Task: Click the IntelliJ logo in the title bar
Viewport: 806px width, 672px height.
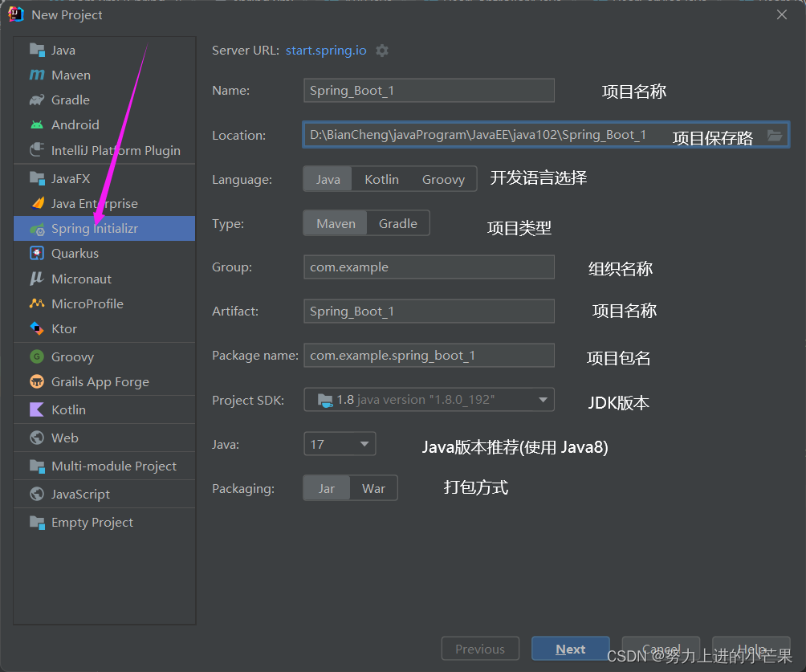Action: (x=16, y=14)
